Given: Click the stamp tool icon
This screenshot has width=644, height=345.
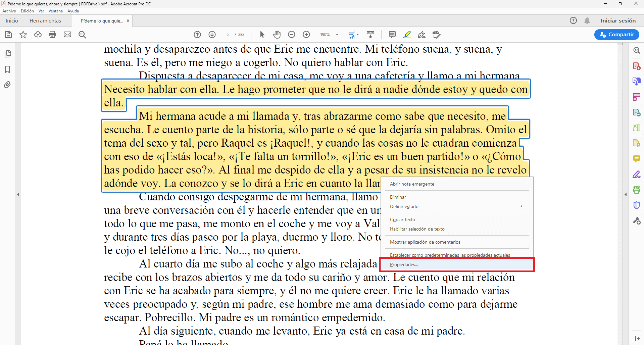Looking at the screenshot, I should 437,35.
